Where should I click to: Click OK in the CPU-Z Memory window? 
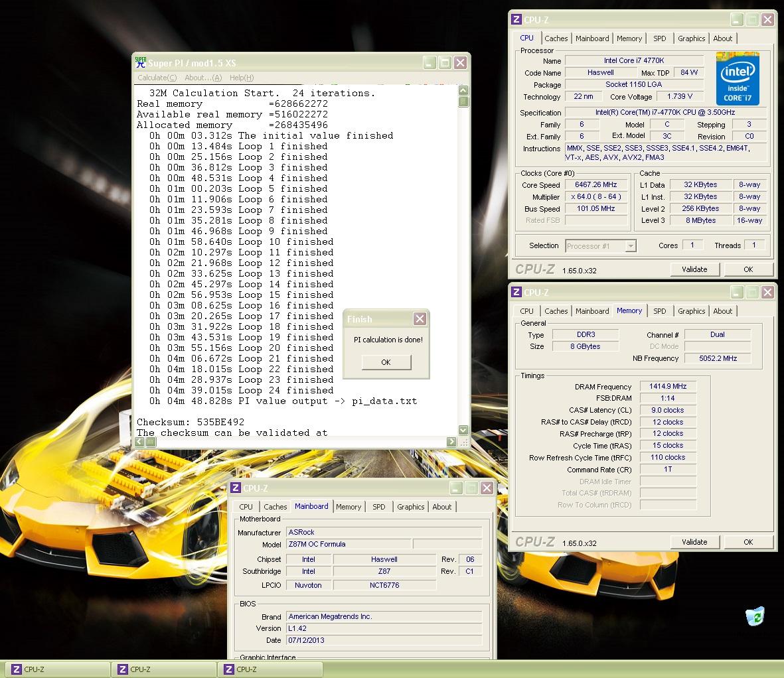tap(748, 542)
